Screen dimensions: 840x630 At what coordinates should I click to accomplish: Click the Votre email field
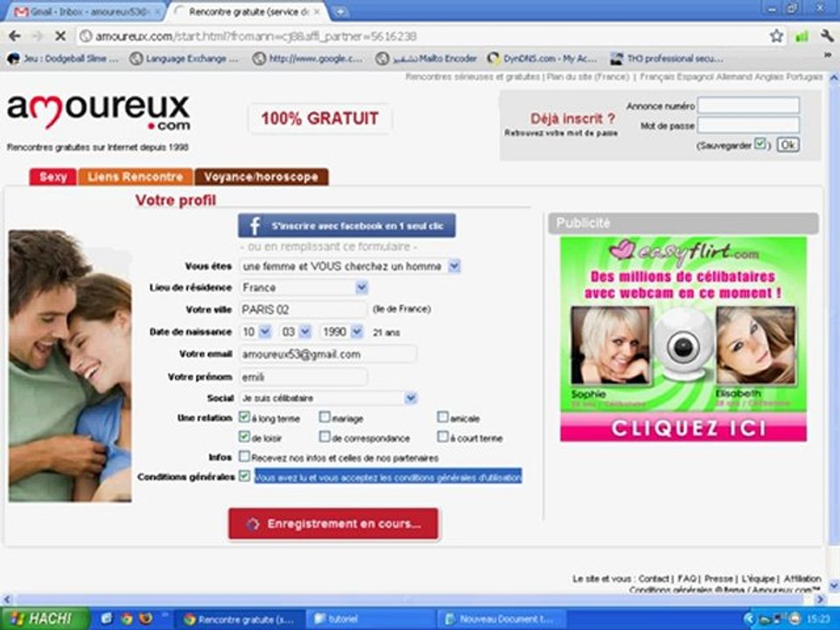click(x=327, y=354)
